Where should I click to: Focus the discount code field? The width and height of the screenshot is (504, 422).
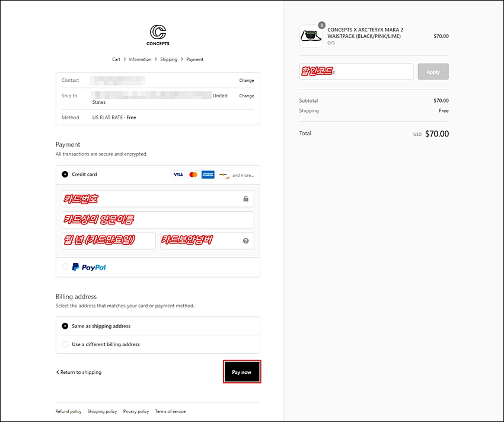click(356, 72)
